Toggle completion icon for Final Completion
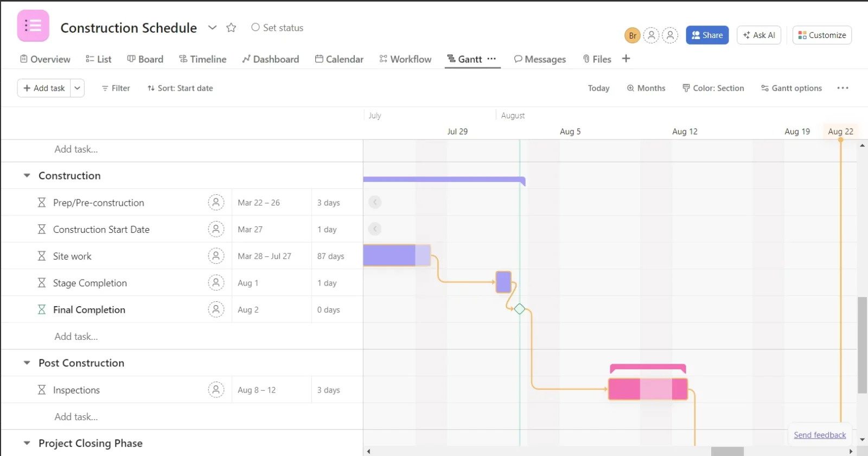The height and width of the screenshot is (456, 868). [42, 309]
